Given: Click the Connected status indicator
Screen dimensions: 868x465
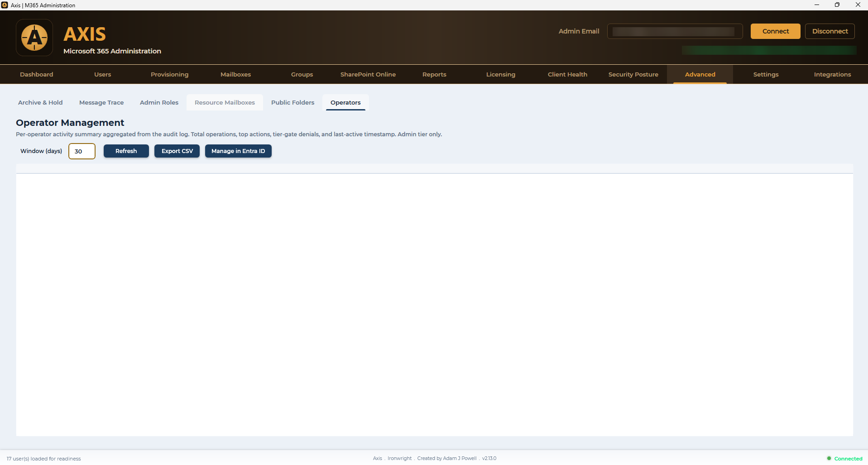Looking at the screenshot, I should click(x=845, y=459).
